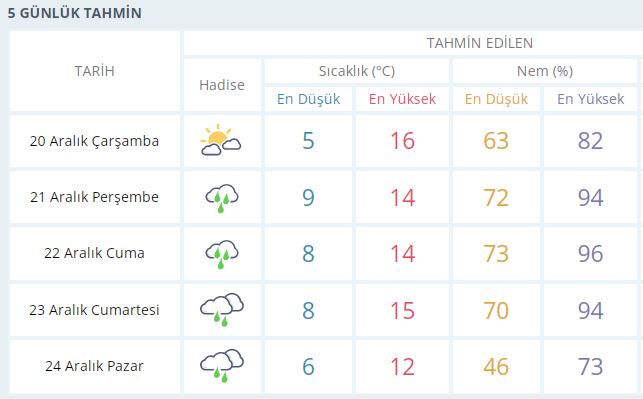Click the 5 GÜNLÜK TAHMİN title
Viewport: 643px width, 399px height.
click(75, 13)
